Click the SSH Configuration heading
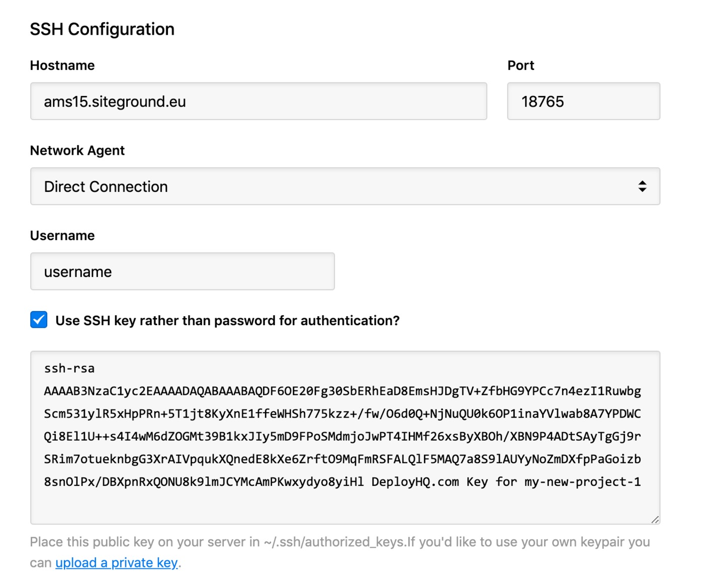Viewport: 704px width, 588px height. point(102,29)
